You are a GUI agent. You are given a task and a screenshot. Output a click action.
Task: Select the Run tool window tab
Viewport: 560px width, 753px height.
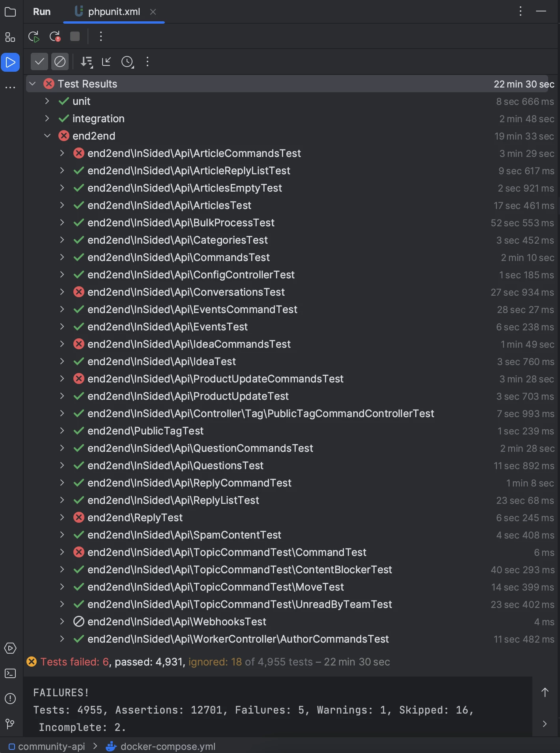click(42, 12)
